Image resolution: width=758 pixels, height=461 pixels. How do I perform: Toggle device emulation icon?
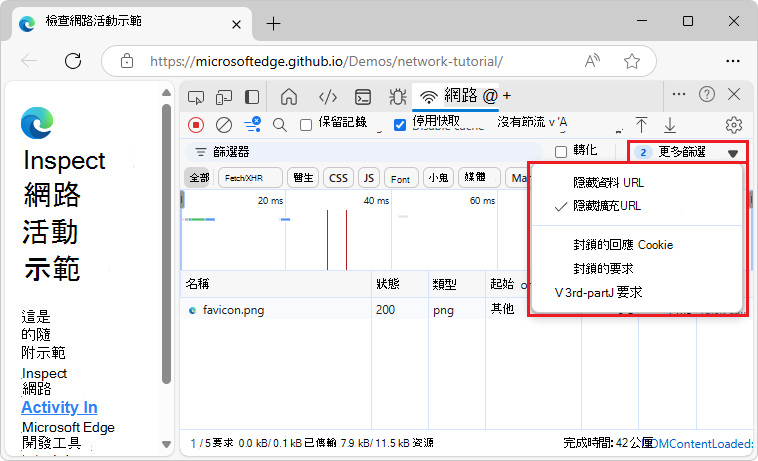(x=224, y=97)
